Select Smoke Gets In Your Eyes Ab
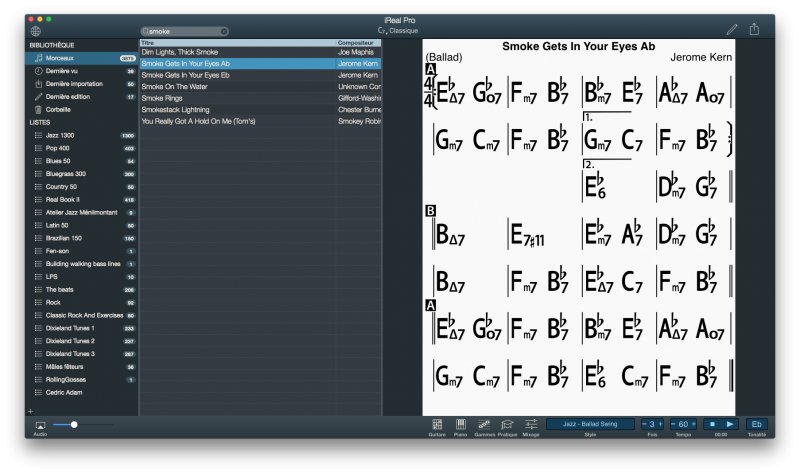800x474 pixels. pyautogui.click(x=261, y=64)
